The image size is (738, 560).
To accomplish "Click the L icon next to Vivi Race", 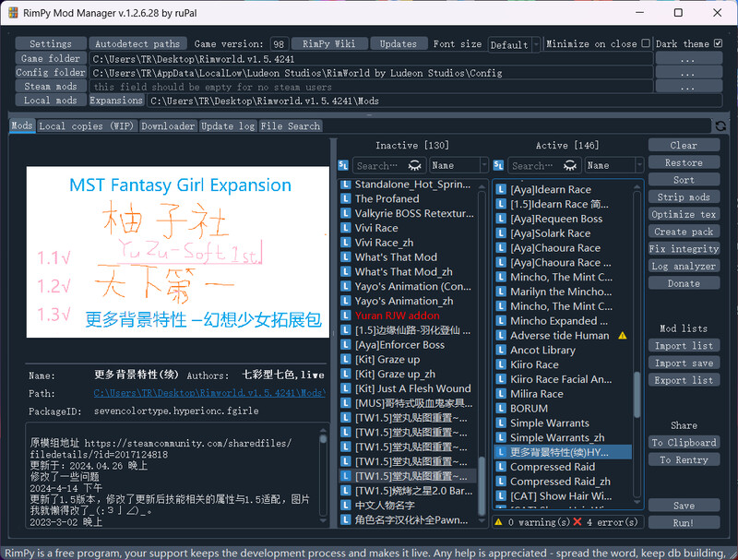I will (x=346, y=228).
